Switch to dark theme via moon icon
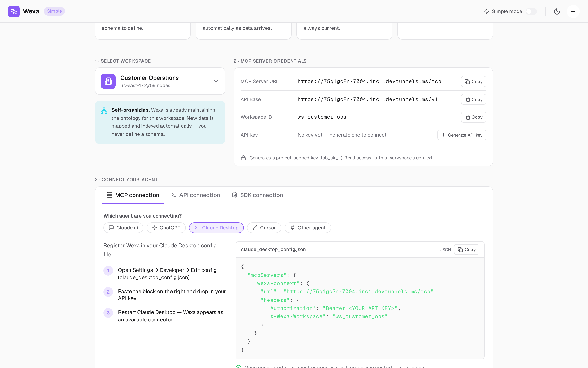Image resolution: width=588 pixels, height=368 pixels. pyautogui.click(x=557, y=11)
